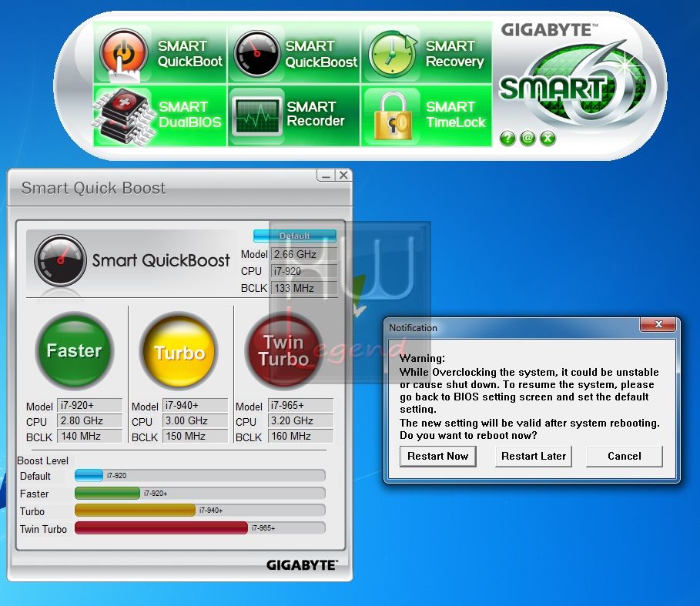Image resolution: width=700 pixels, height=606 pixels.
Task: Click the Turbo label in Boost Level list
Action: click(32, 511)
